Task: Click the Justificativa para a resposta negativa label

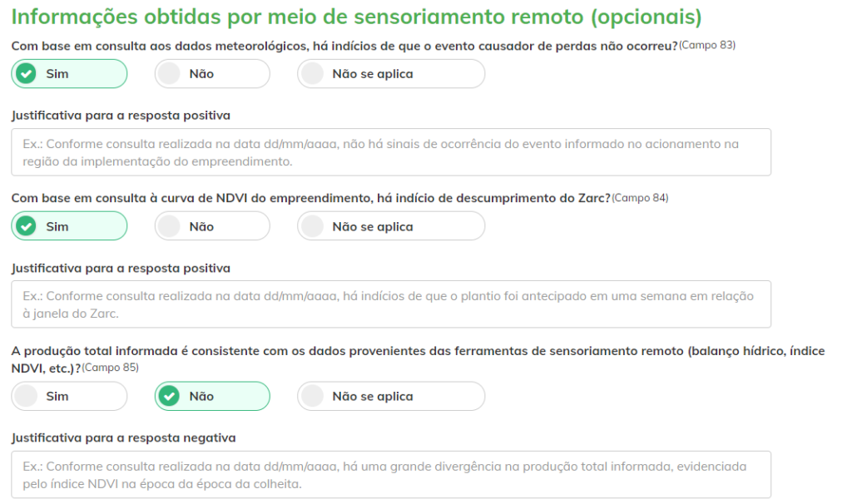Action: point(124,437)
